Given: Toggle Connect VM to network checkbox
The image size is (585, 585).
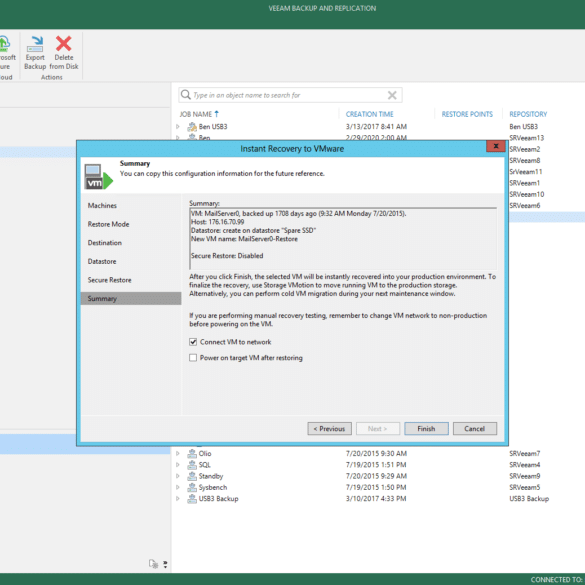Looking at the screenshot, I should (x=193, y=342).
